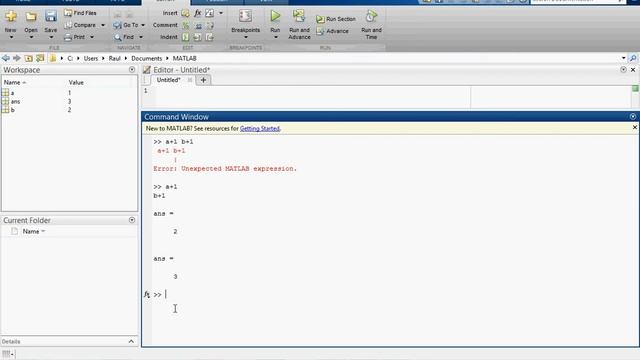Image resolution: width=640 pixels, height=360 pixels.
Task: Click the uncomment icon beside Comment
Action: pos(198,26)
